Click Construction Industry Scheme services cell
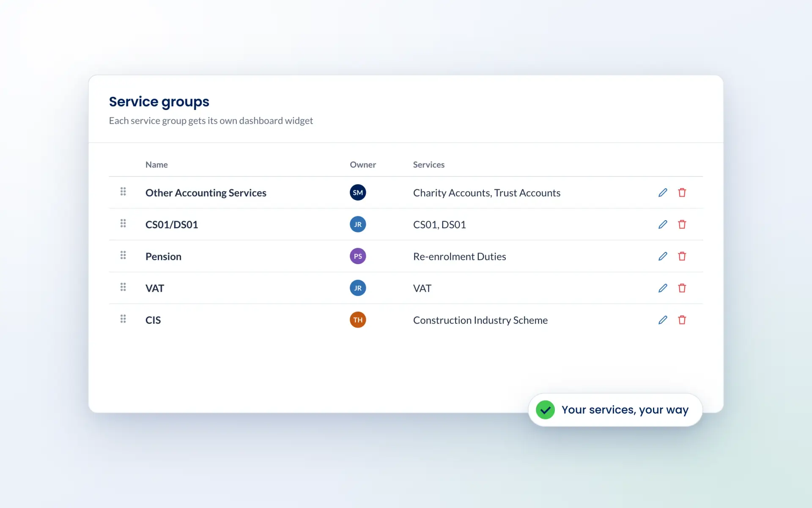Viewport: 812px width, 508px height. pyautogui.click(x=480, y=320)
